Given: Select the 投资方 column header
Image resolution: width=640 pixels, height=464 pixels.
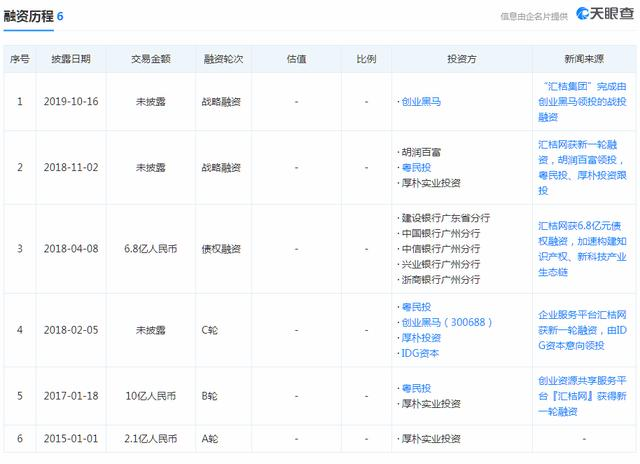Looking at the screenshot, I should [462, 59].
